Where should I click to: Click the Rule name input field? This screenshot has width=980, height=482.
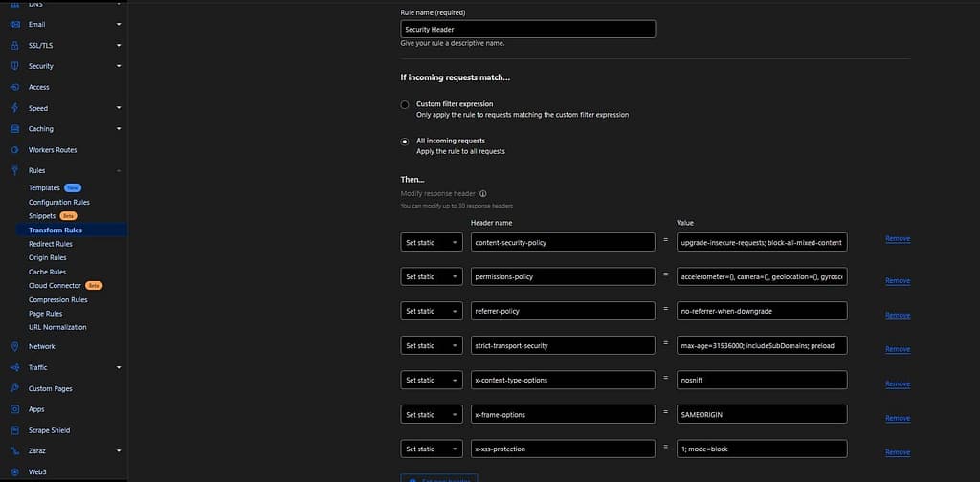pos(527,30)
